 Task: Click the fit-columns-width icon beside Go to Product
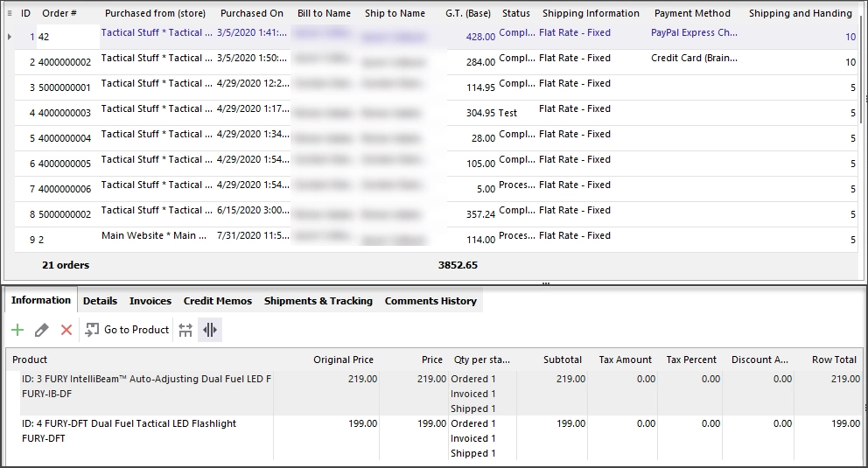click(185, 331)
